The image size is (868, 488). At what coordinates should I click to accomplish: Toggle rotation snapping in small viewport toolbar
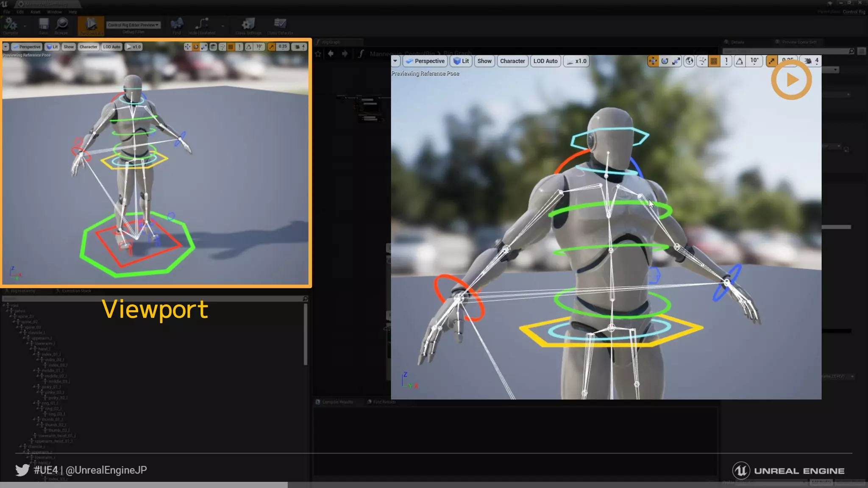[x=249, y=47]
